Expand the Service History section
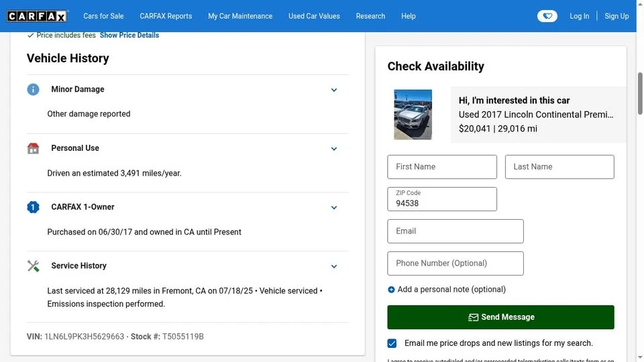Viewport: 644px width, 362px height. tap(334, 266)
